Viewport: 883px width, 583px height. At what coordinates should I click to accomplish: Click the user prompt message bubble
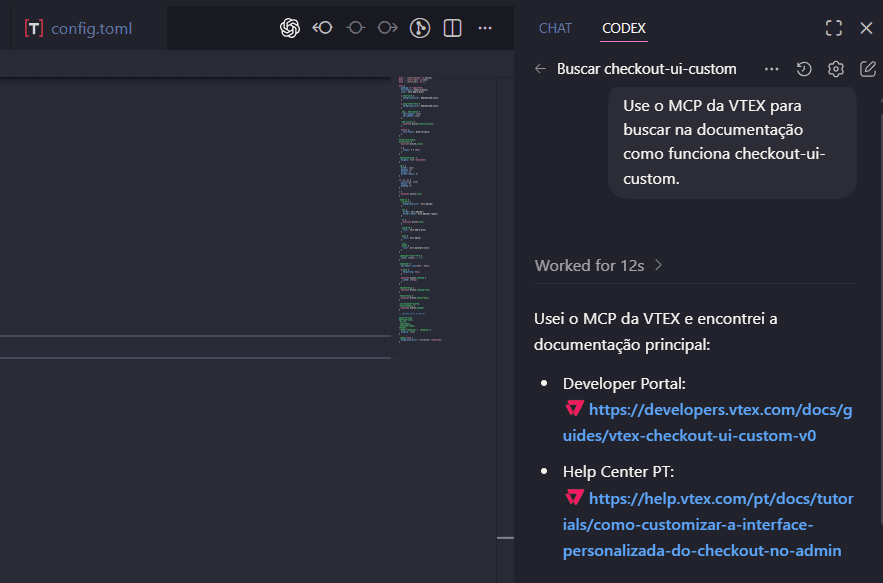[732, 143]
